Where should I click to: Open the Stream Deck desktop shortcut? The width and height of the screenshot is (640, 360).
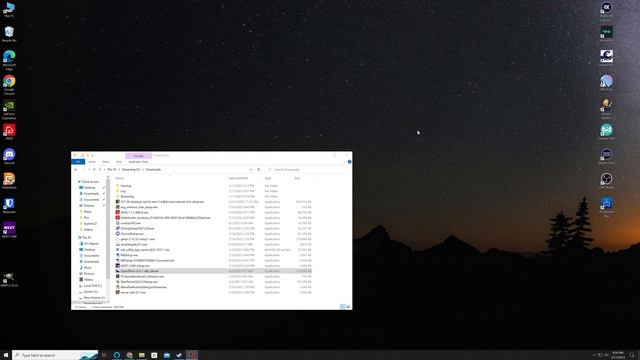607,156
